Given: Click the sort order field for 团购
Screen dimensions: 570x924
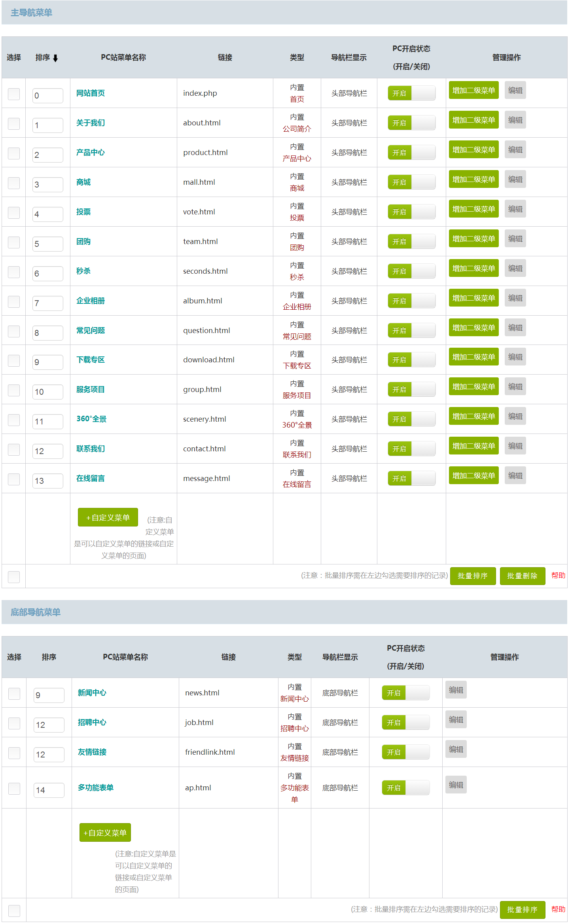Looking at the screenshot, I should 47,244.
